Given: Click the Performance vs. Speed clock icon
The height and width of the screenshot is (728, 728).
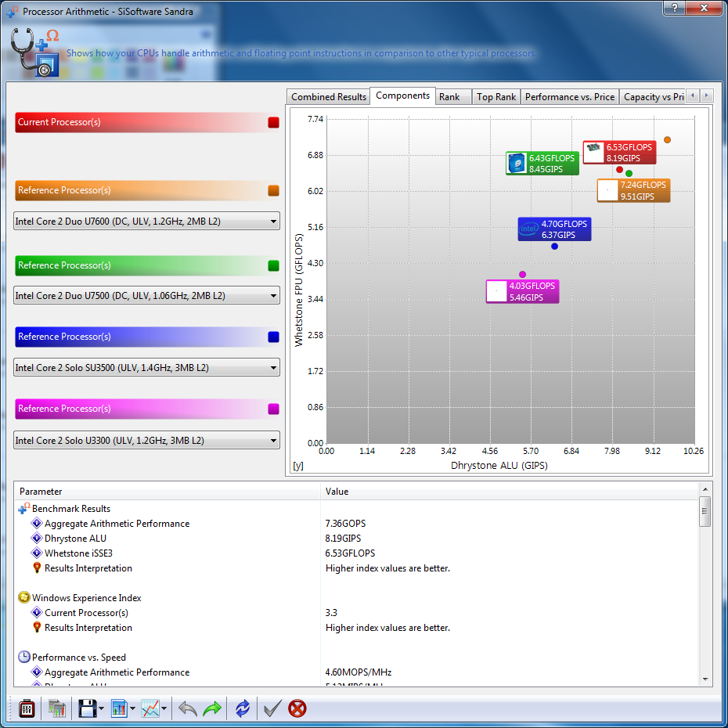Looking at the screenshot, I should 24,657.
